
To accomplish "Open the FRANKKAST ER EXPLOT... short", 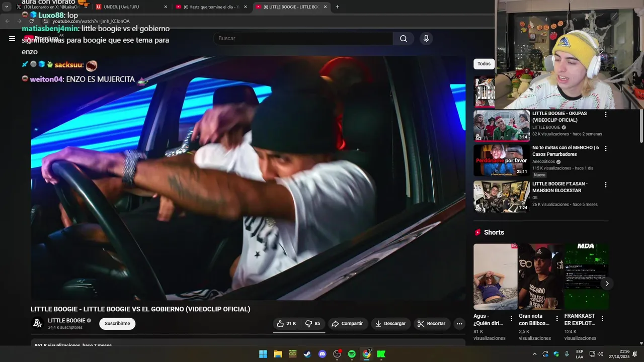I will [586, 277].
